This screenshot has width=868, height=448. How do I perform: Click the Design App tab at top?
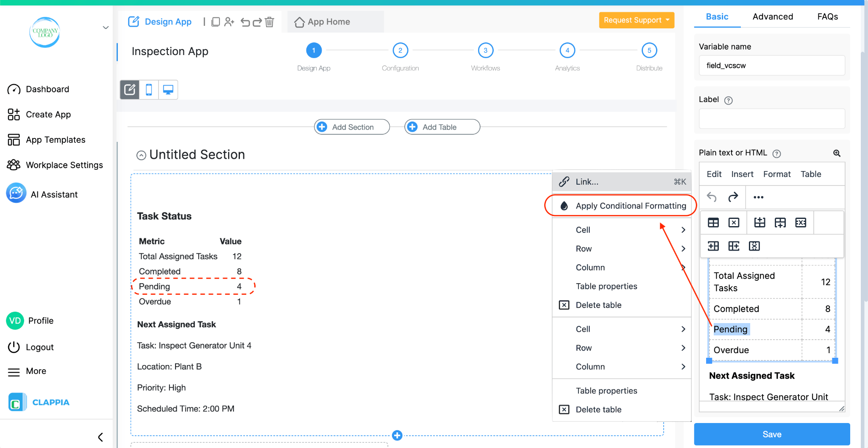[160, 22]
